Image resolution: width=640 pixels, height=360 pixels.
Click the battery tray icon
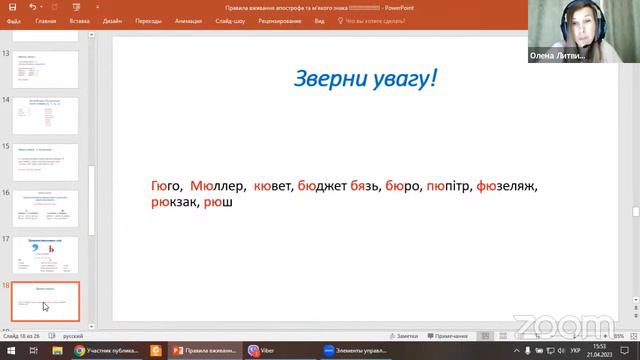(539, 351)
